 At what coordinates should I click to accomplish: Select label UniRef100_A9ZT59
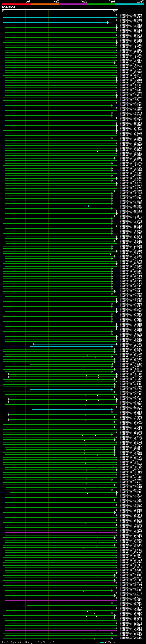(x=131, y=98)
